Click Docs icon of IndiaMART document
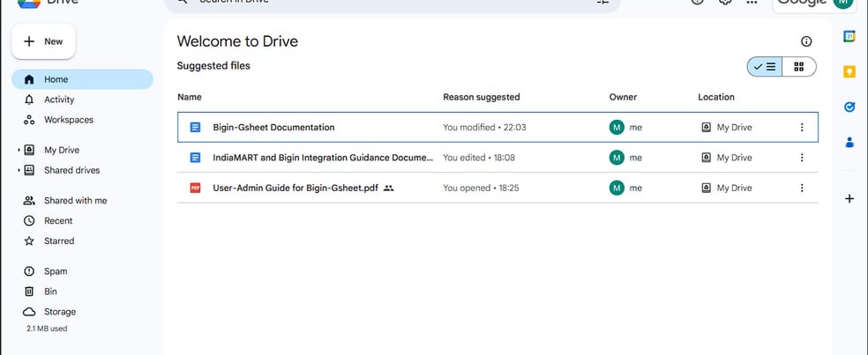This screenshot has width=868, height=355. click(195, 158)
